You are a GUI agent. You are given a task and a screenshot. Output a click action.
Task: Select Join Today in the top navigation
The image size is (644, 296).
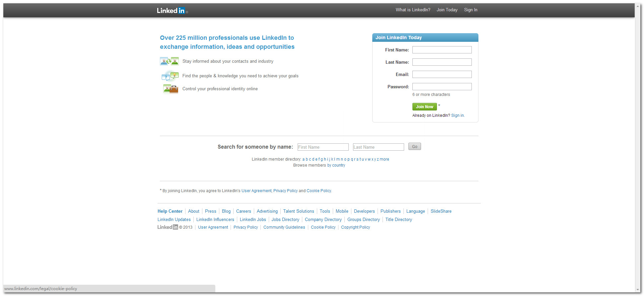tap(447, 10)
